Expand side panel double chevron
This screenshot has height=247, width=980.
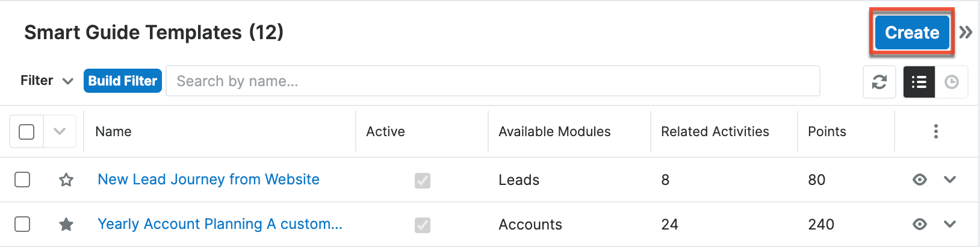pos(966,33)
